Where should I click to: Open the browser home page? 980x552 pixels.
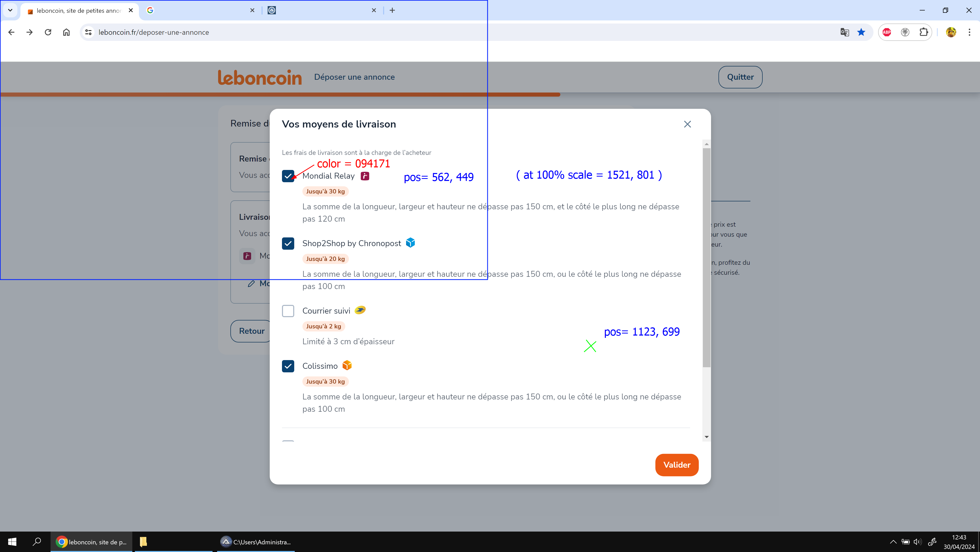66,32
